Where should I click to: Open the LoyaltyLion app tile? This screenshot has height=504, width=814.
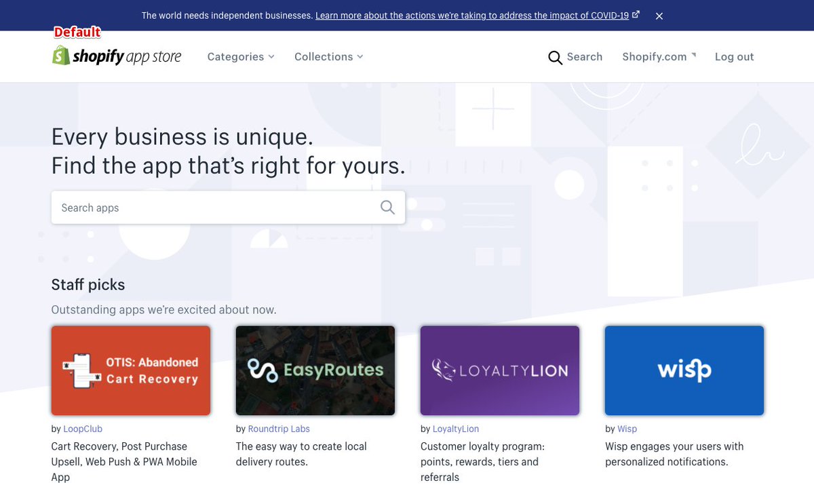point(500,370)
